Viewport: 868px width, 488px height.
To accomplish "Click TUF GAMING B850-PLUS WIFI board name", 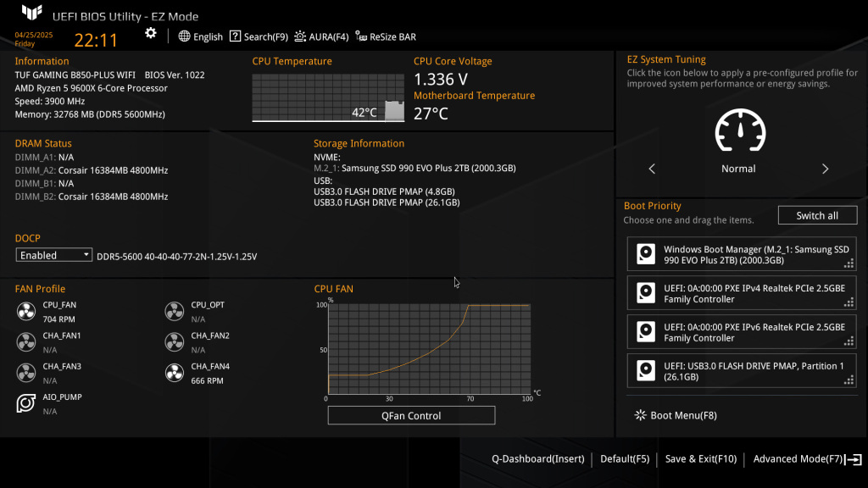I will tap(75, 75).
